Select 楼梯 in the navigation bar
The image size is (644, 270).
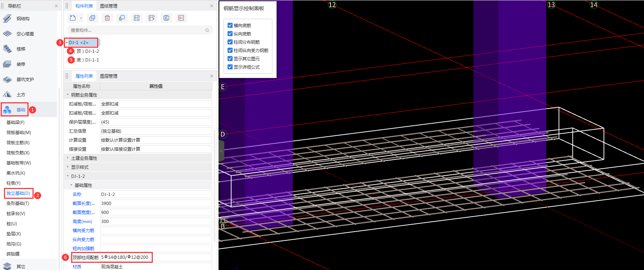pyautogui.click(x=21, y=49)
